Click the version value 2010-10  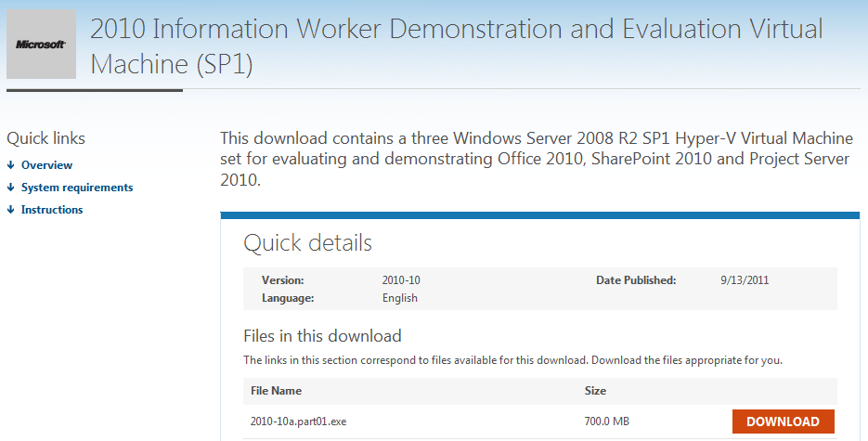(401, 280)
